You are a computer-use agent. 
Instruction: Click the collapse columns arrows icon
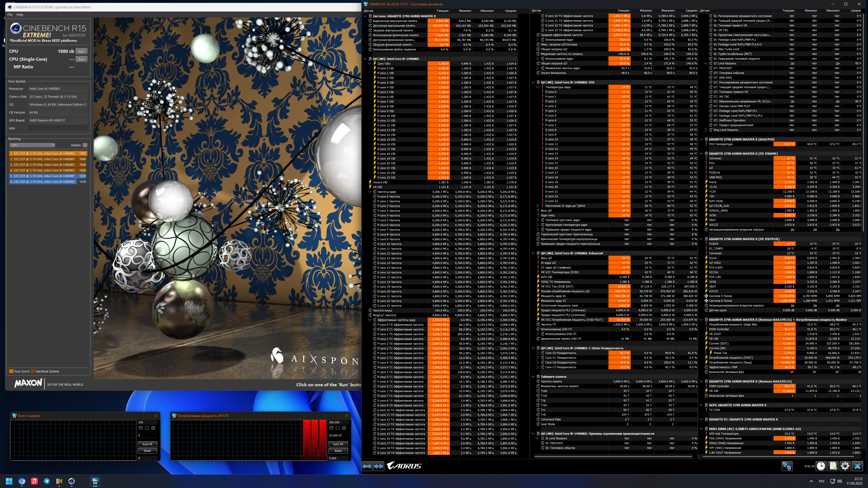[x=379, y=466]
